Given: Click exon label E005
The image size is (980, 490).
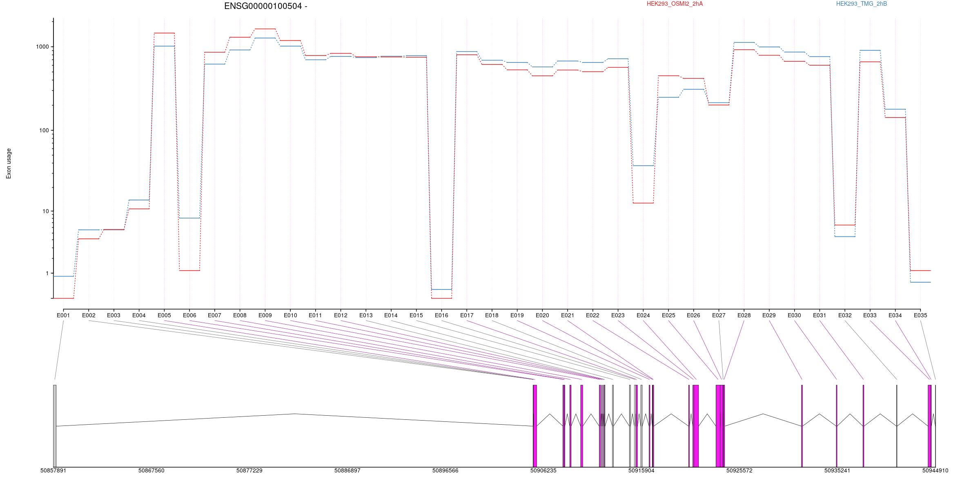Looking at the screenshot, I should pyautogui.click(x=164, y=315).
